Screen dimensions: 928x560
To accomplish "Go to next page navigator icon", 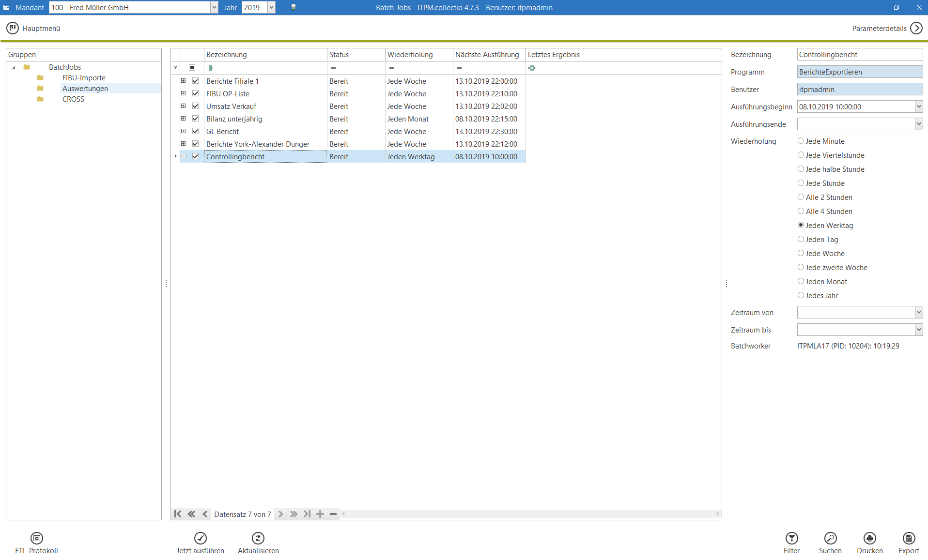I will pos(294,514).
